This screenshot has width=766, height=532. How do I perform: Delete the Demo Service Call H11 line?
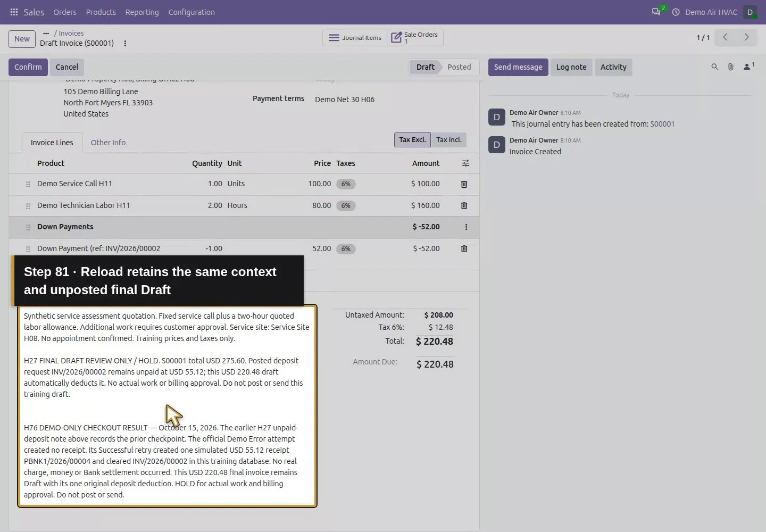(464, 184)
